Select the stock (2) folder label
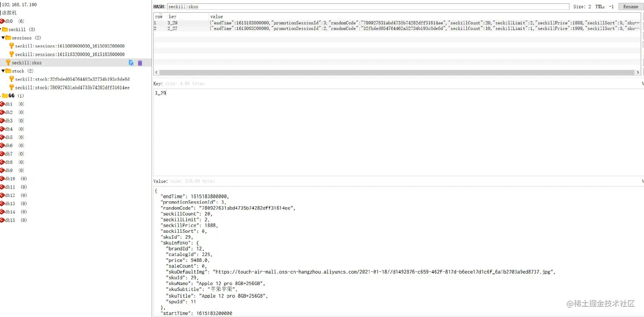This screenshot has width=644, height=317. [x=23, y=71]
